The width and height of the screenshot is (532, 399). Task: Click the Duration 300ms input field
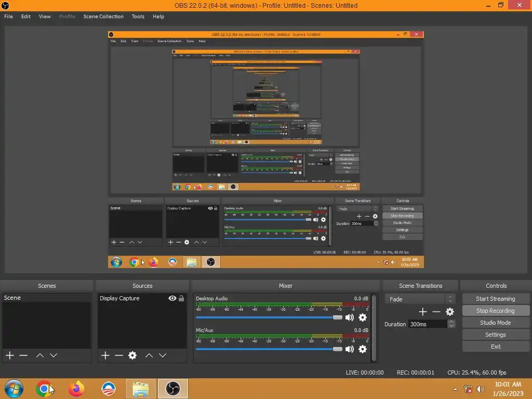tap(428, 324)
